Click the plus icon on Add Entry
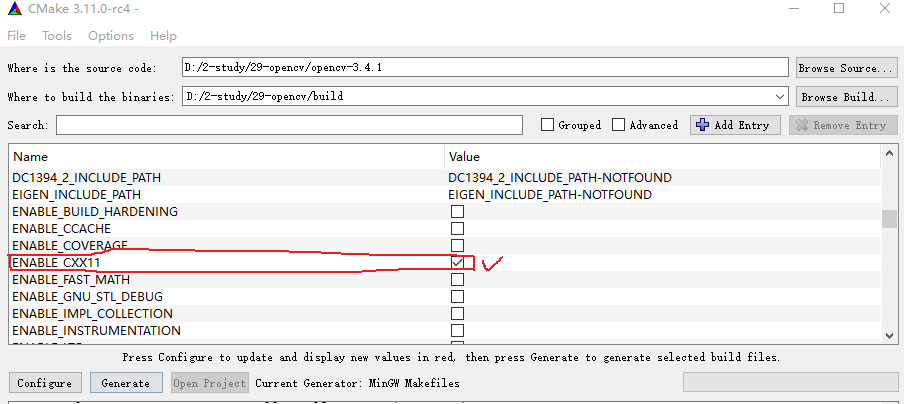 tap(702, 125)
